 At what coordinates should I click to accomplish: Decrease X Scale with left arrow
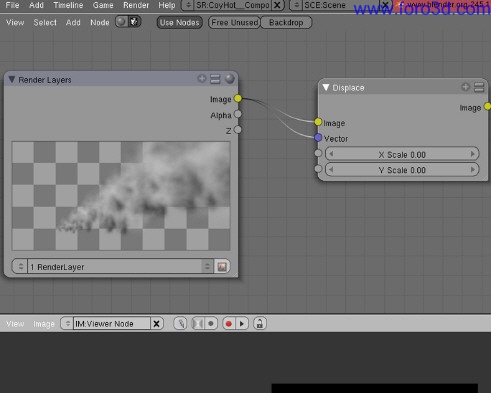tap(331, 154)
